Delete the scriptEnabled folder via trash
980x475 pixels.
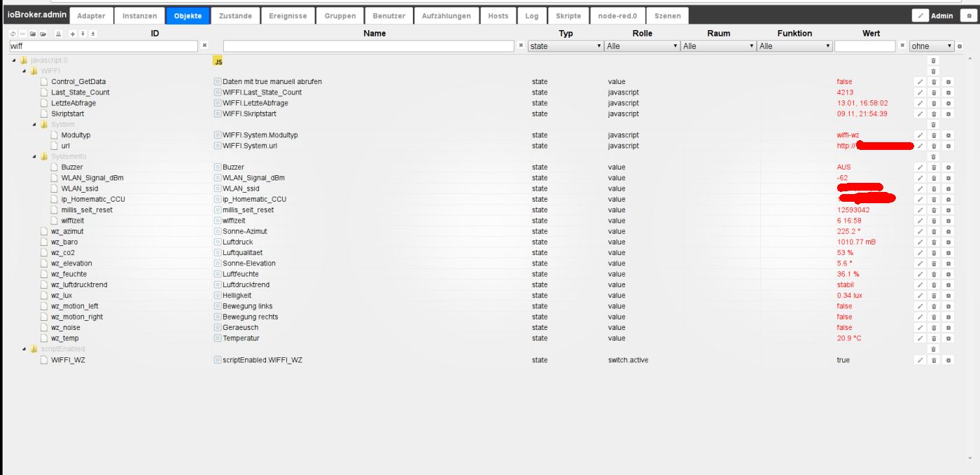pos(932,349)
